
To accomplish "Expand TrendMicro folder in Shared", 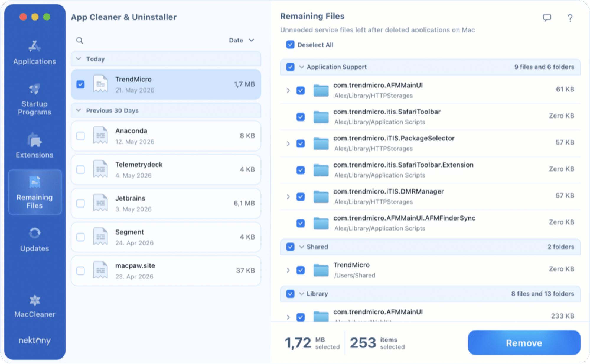I will (x=288, y=270).
